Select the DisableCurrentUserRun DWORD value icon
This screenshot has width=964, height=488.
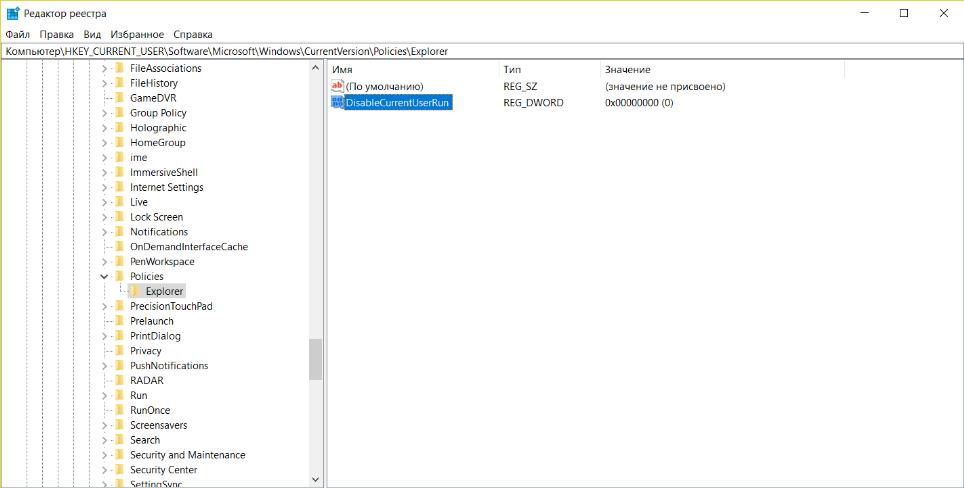tap(337, 103)
